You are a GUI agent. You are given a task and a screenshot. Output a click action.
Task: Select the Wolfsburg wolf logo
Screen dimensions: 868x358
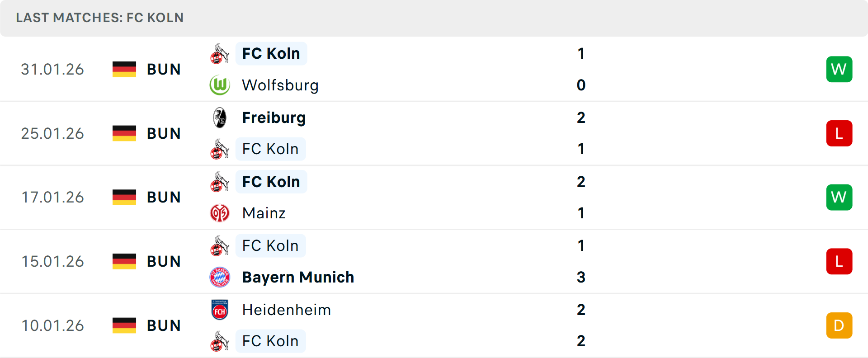(220, 85)
